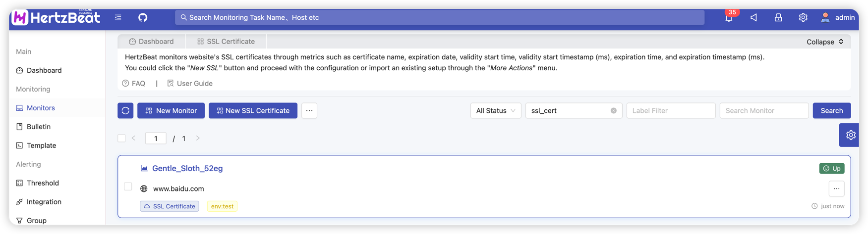Image resolution: width=868 pixels, height=234 pixels.
Task: Collapse the help description panel
Action: point(825,42)
